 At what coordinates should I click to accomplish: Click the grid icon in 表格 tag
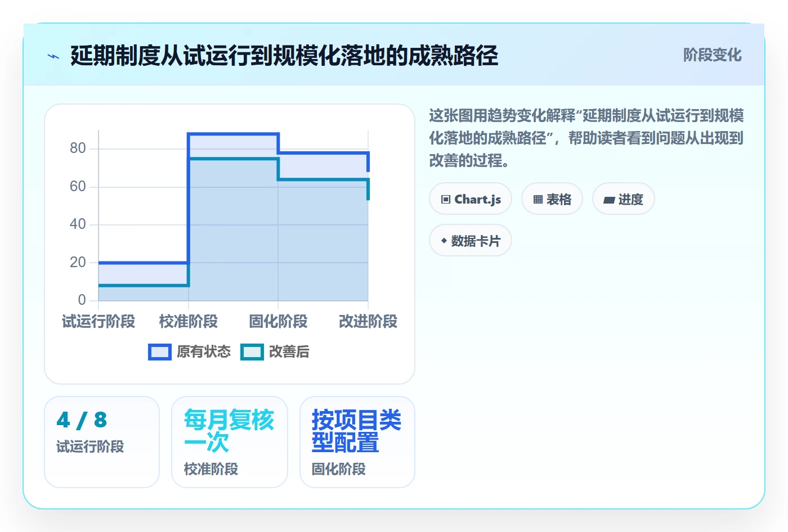click(538, 199)
